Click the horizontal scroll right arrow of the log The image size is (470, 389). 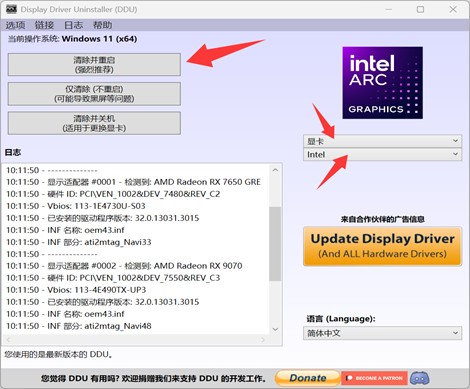point(263,340)
